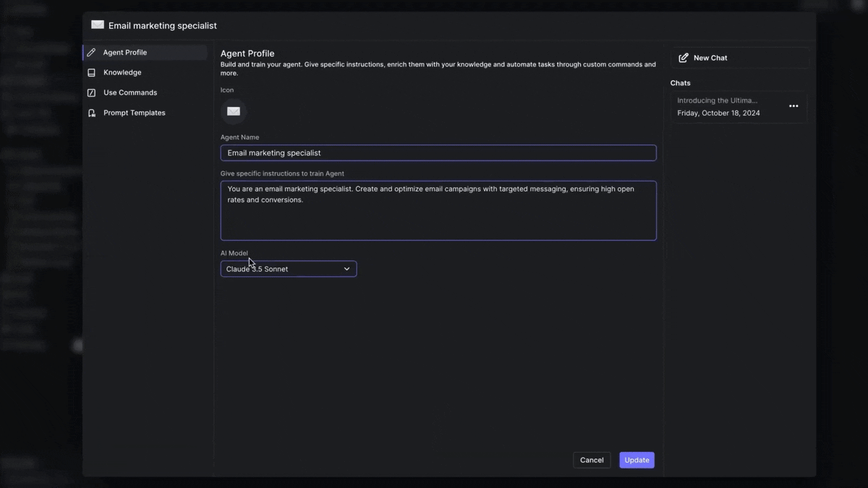Open the Use Commands section

coord(130,93)
